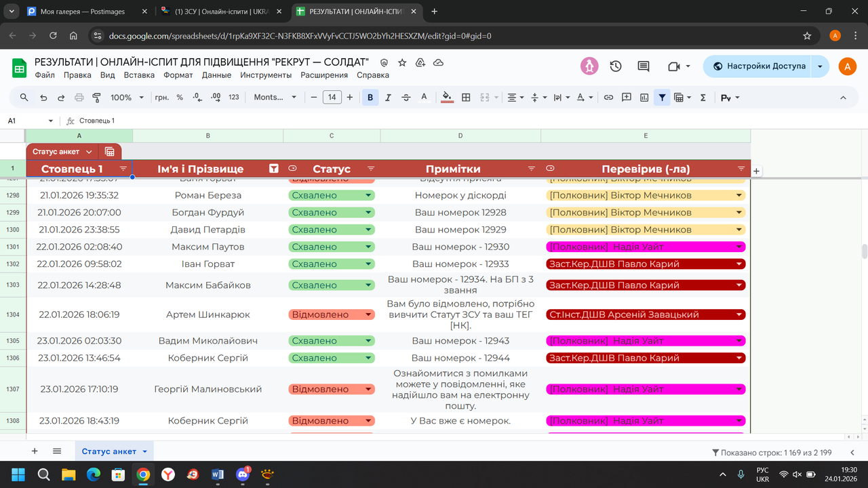Collapse the toolbar with chevron
The height and width of the screenshot is (488, 868).
[843, 98]
